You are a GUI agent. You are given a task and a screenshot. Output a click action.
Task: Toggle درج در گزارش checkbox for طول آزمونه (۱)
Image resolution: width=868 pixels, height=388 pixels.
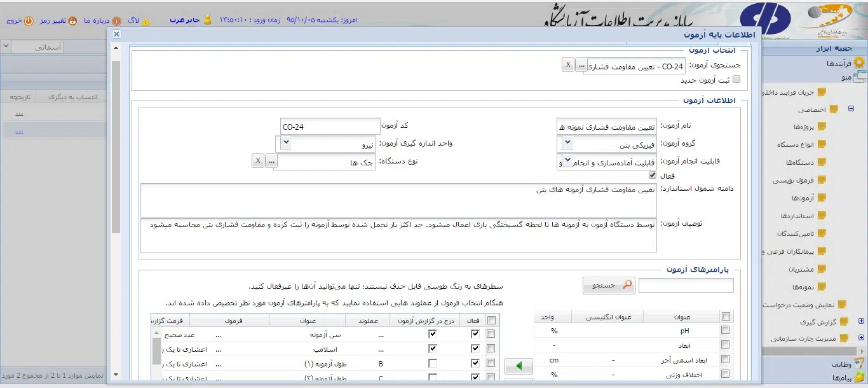[x=433, y=364]
